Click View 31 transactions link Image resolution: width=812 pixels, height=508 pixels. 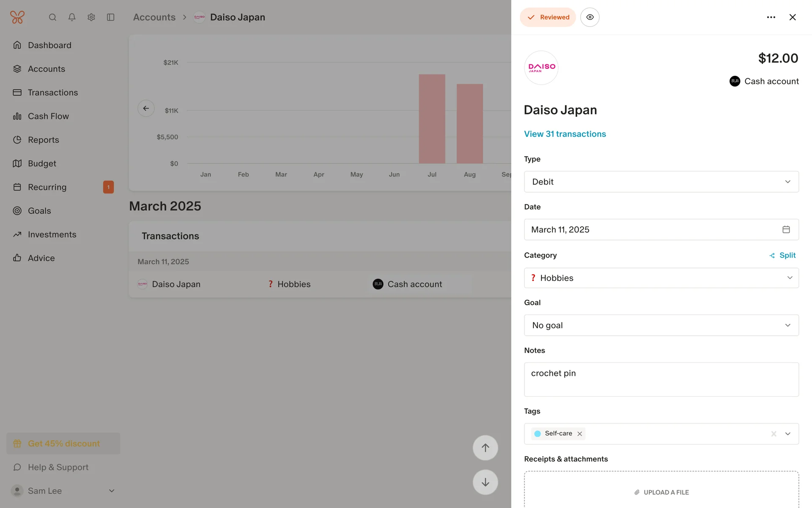pos(565,134)
